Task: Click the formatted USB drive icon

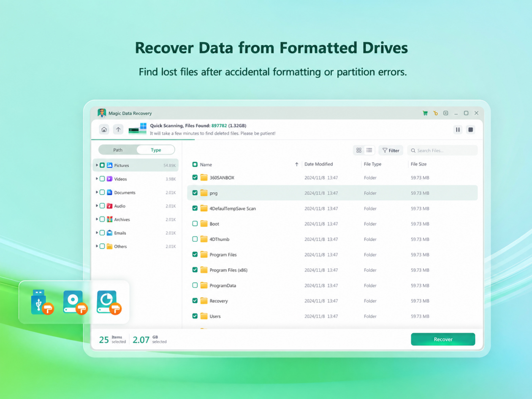Action: coord(42,302)
